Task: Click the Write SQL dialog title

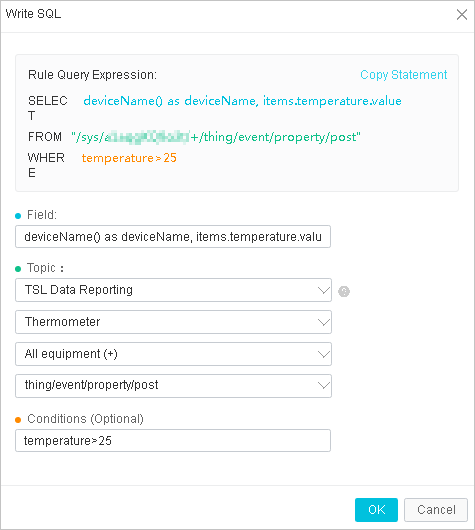Action: click(x=33, y=14)
